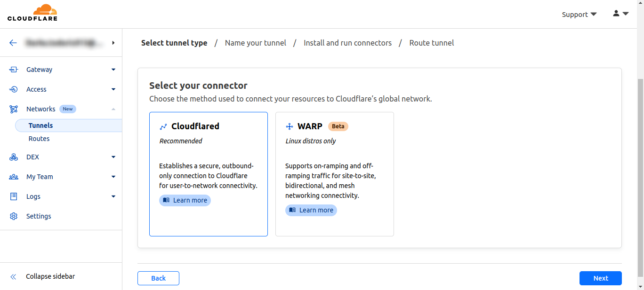This screenshot has height=290, width=644.
Task: Open the user account dropdown
Action: (620, 14)
